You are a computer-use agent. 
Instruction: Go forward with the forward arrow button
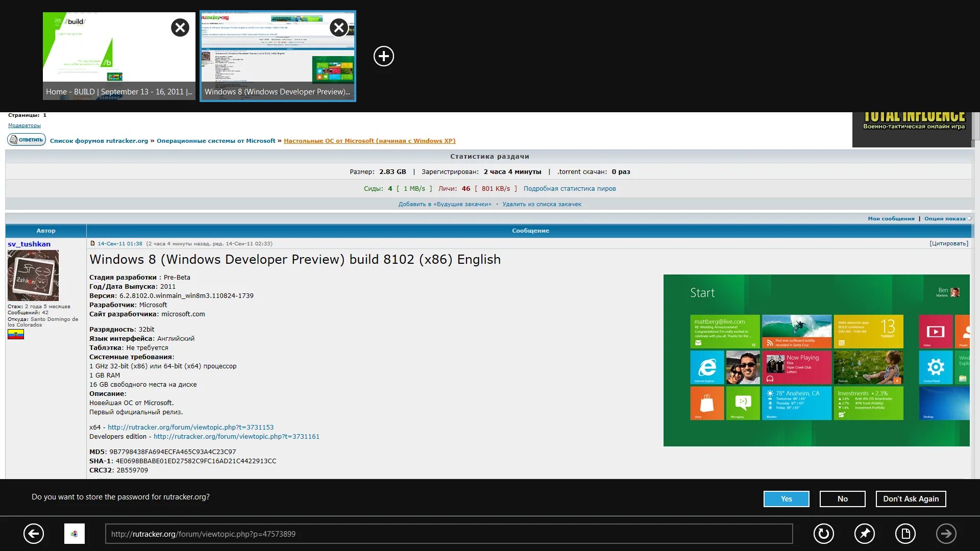[946, 534]
